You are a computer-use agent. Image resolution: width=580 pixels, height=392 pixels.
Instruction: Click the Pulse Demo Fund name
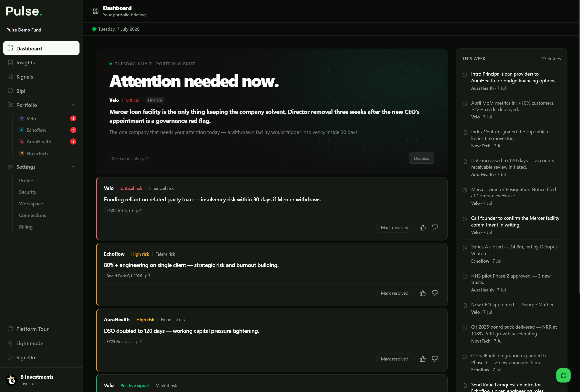pyautogui.click(x=24, y=30)
